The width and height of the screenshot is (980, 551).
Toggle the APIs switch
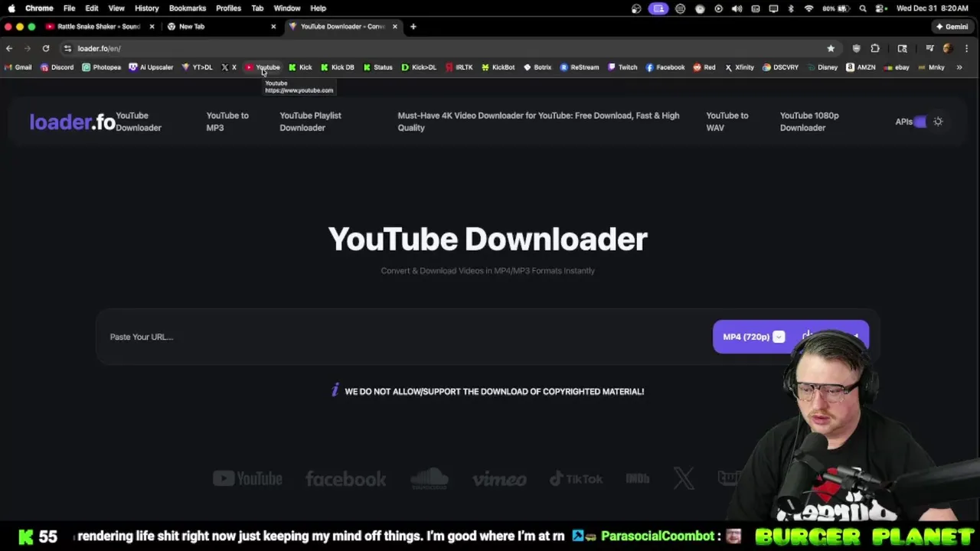pos(920,122)
